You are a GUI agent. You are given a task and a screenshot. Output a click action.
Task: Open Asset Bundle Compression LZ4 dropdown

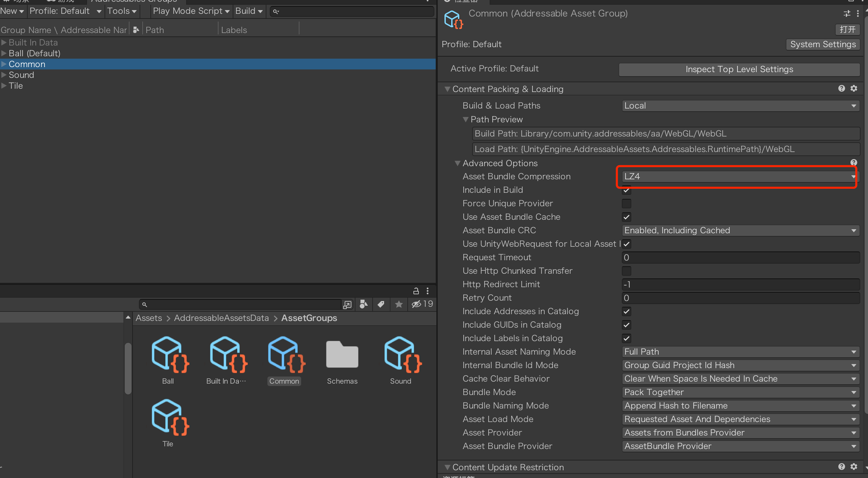pos(740,177)
